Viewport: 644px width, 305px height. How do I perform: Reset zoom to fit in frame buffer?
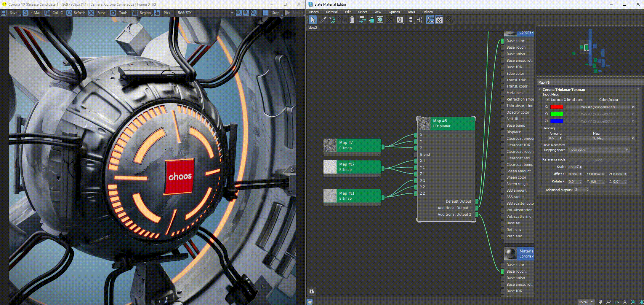(x=254, y=13)
